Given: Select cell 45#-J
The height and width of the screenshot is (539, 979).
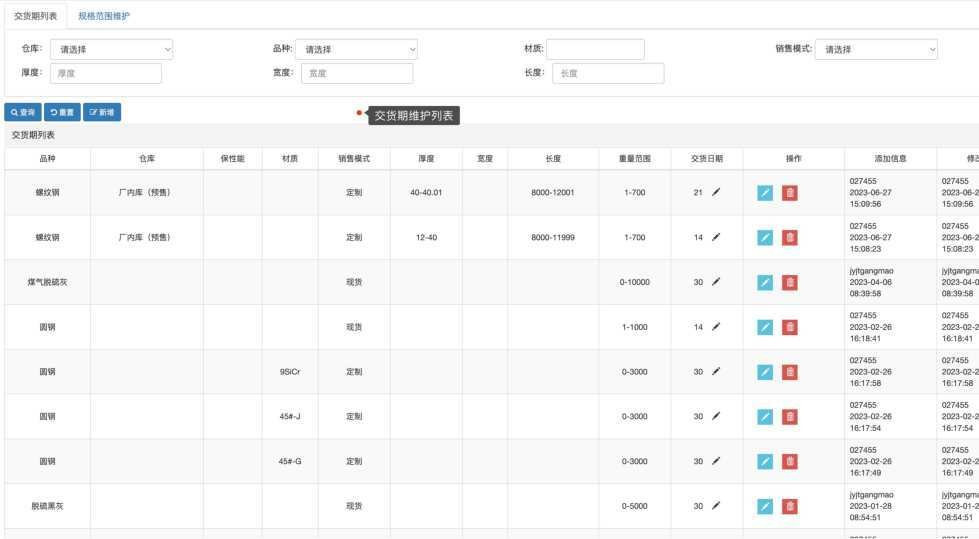Looking at the screenshot, I should point(290,417).
